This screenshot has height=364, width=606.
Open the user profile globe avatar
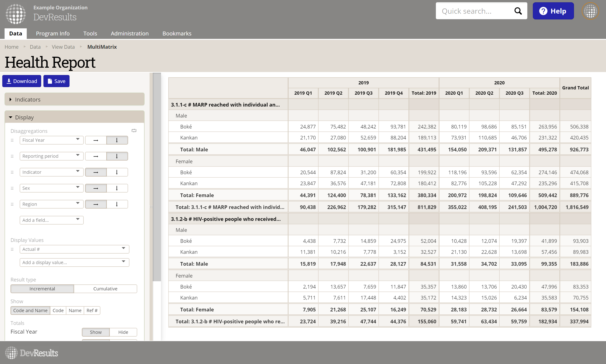click(x=590, y=11)
